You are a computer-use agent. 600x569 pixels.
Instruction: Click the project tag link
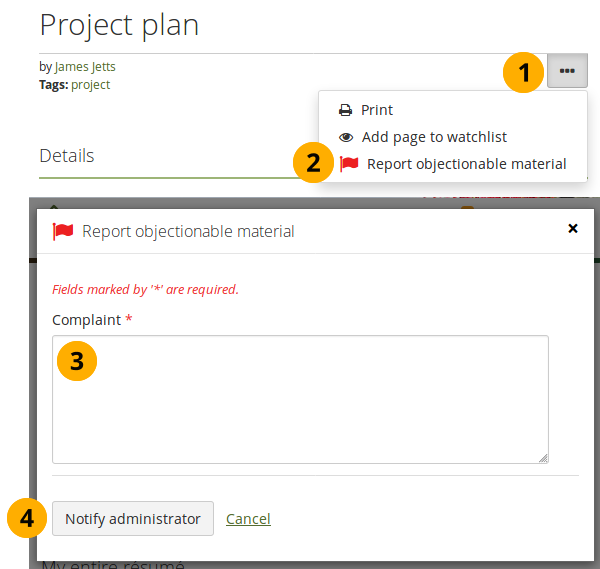click(x=90, y=85)
